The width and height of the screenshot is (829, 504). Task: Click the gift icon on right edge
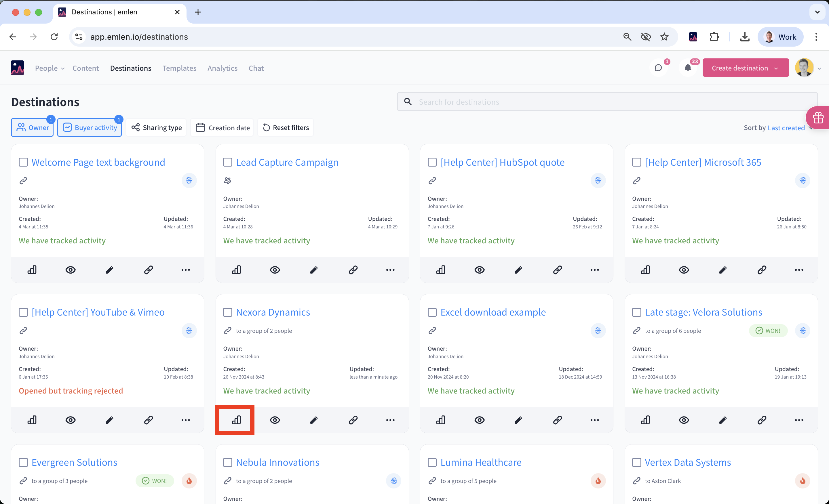coord(818,118)
